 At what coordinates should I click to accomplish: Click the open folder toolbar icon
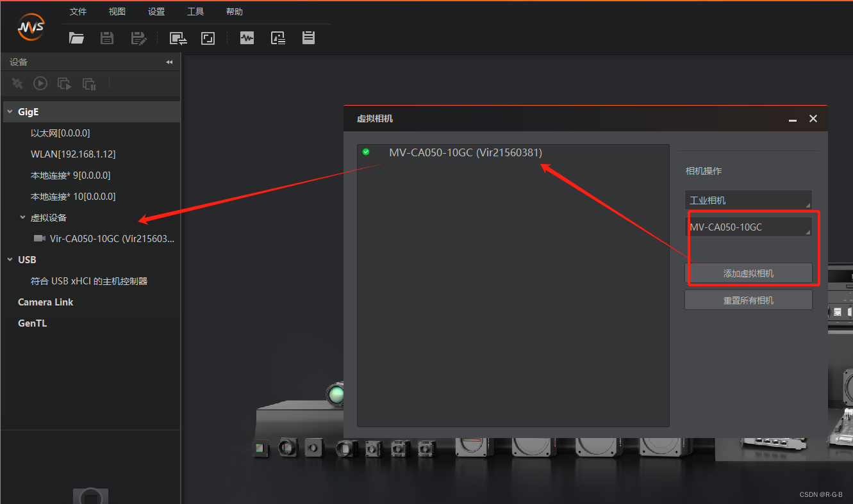click(77, 38)
